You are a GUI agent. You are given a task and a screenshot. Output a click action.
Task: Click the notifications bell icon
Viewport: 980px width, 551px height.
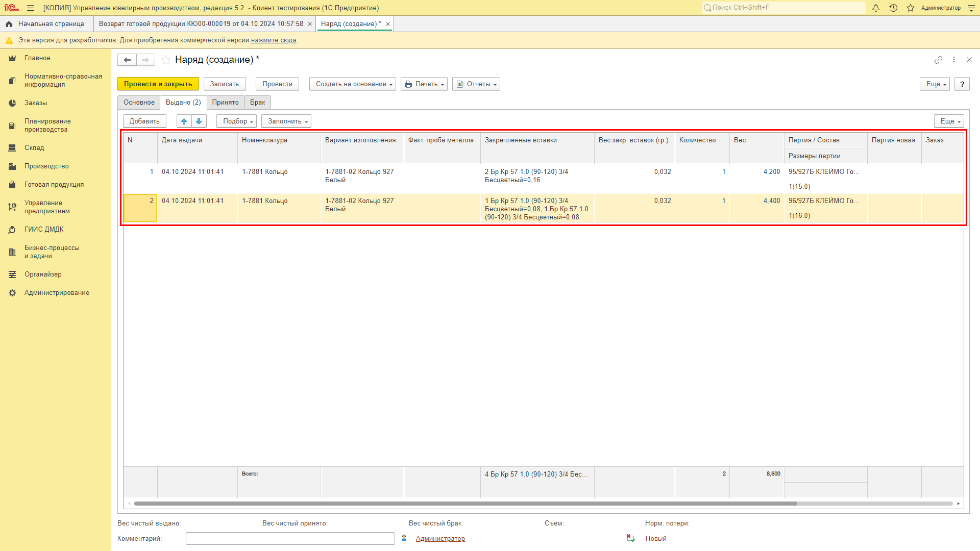pyautogui.click(x=876, y=8)
